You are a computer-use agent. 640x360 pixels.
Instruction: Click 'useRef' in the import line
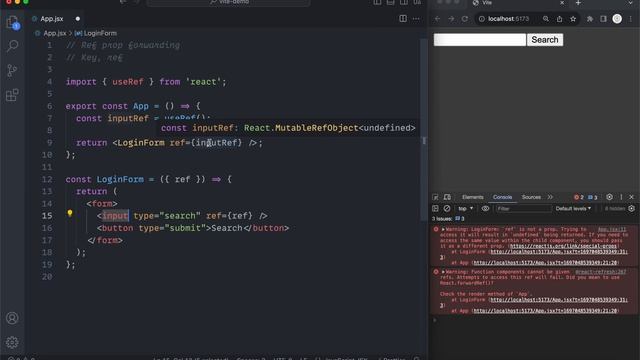point(128,82)
